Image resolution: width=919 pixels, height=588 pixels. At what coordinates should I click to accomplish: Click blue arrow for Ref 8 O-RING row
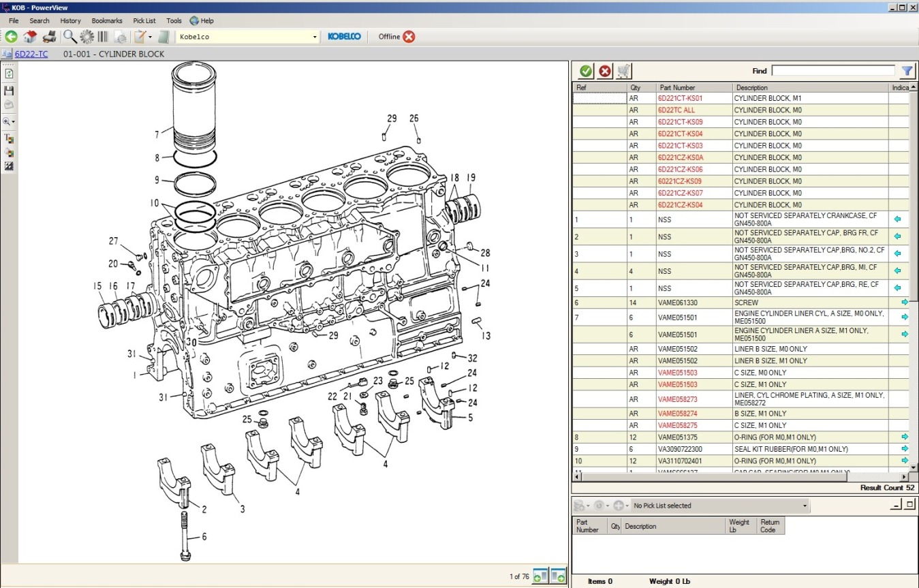[x=905, y=437]
